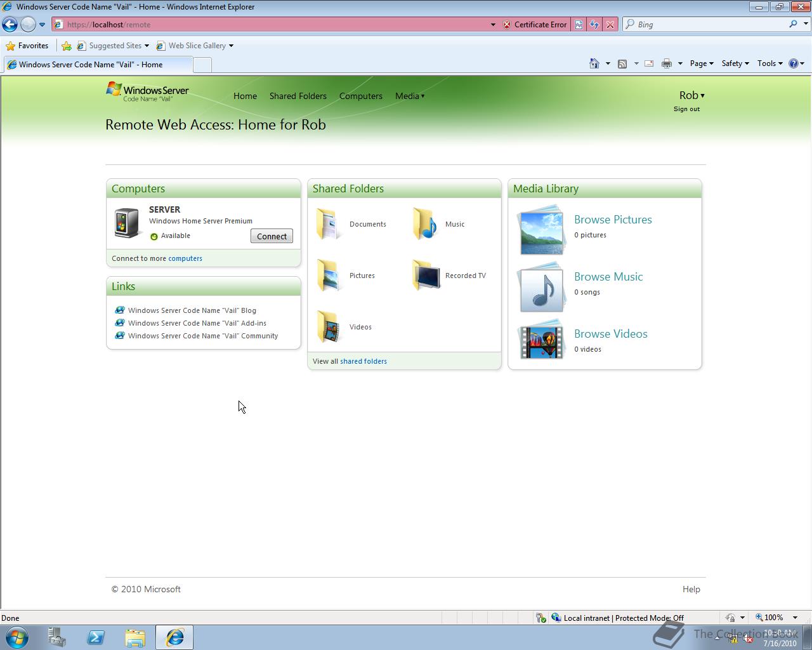
Task: Open the Recorded TV folder icon
Action: [x=426, y=275]
